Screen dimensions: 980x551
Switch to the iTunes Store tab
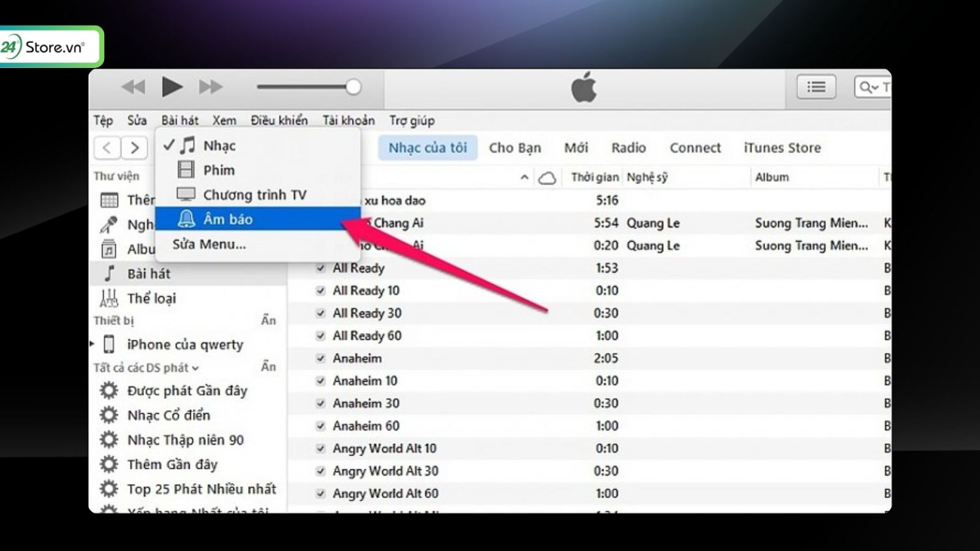point(782,148)
